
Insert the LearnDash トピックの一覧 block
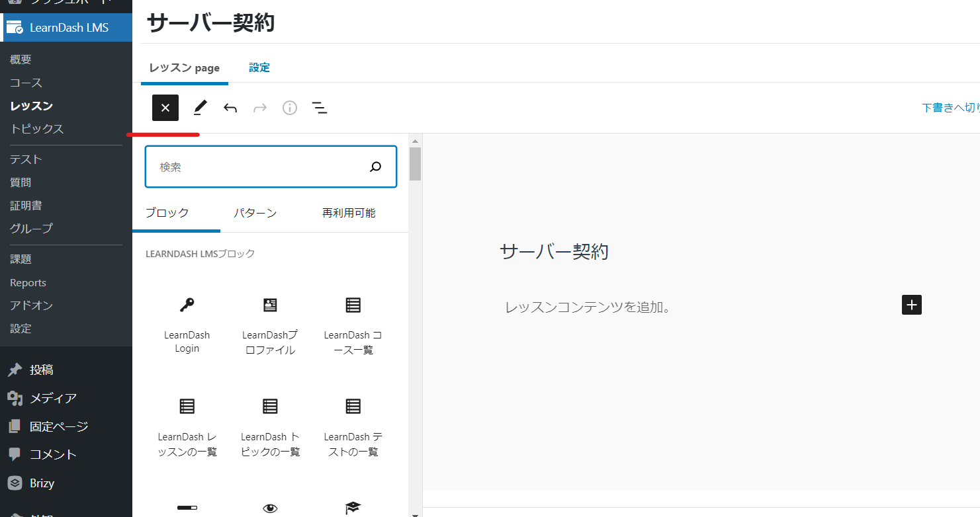(270, 426)
